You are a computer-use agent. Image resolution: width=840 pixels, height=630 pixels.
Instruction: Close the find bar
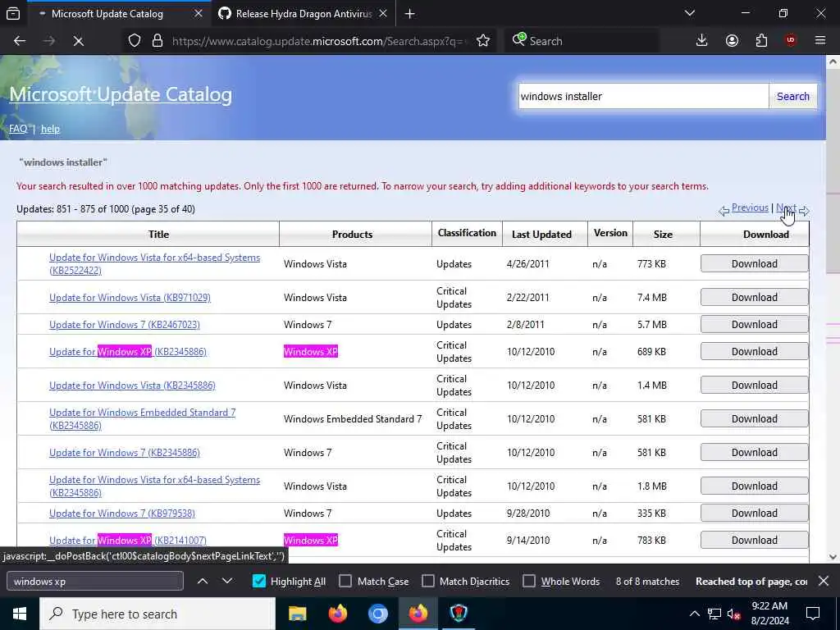click(x=824, y=582)
